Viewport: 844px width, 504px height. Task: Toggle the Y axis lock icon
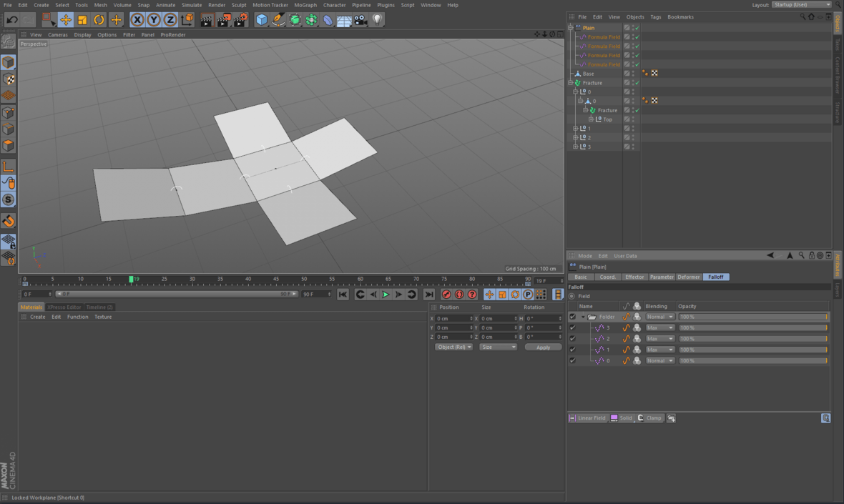tap(153, 19)
